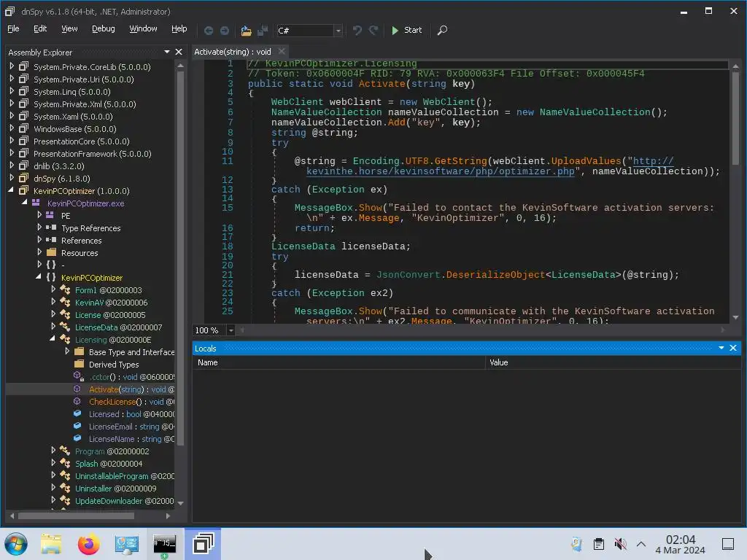747x560 pixels.
Task: Select System.Private.Uri assembly icon
Action: tap(23, 79)
